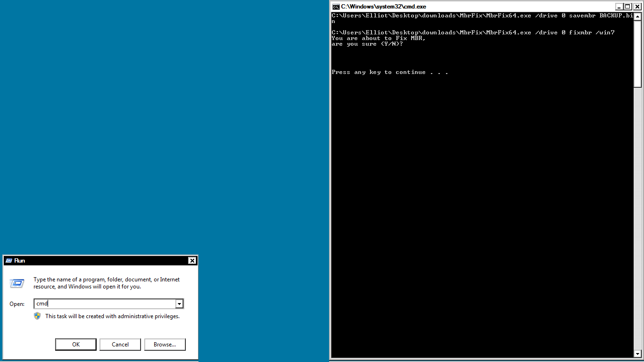Click OK to run cmd
Image resolution: width=644 pixels, height=362 pixels.
75,344
